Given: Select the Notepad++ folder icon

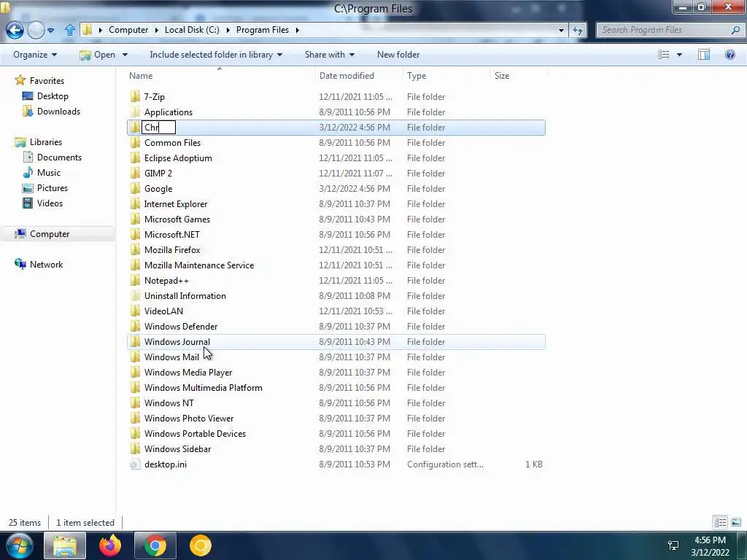Looking at the screenshot, I should point(135,281).
